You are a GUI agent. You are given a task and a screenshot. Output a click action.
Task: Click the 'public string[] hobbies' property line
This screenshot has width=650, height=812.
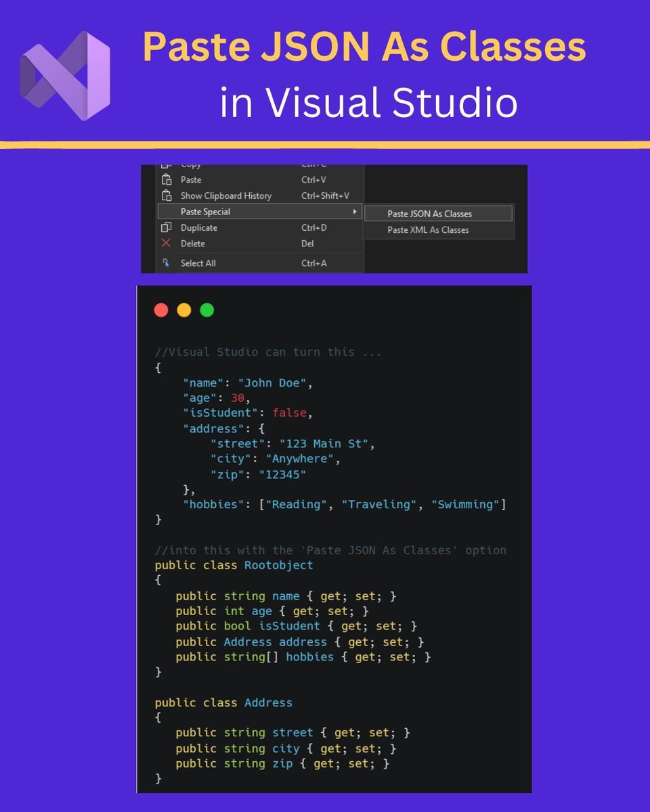[x=303, y=656]
